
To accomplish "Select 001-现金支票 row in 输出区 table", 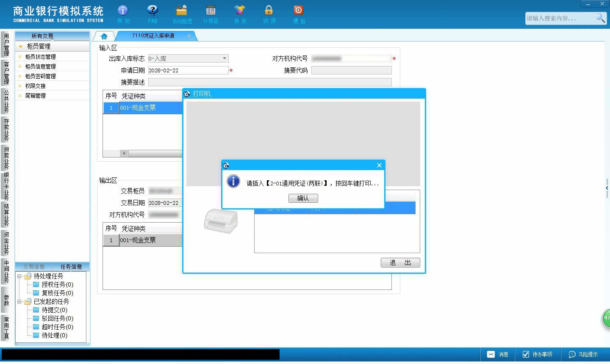I will pyautogui.click(x=143, y=240).
